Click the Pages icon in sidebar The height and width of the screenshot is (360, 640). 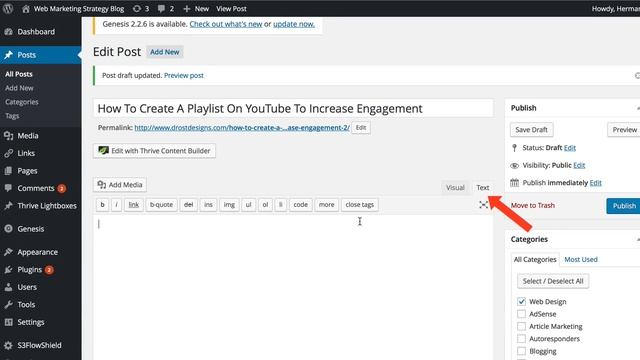(9, 171)
